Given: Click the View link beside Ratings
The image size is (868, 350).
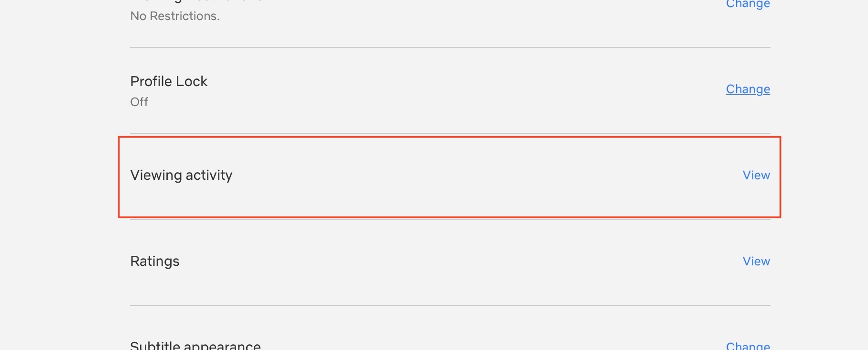Looking at the screenshot, I should pos(756,262).
